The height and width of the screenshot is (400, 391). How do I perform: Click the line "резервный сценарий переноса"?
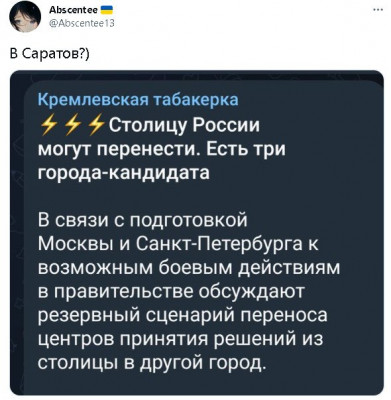point(183,316)
